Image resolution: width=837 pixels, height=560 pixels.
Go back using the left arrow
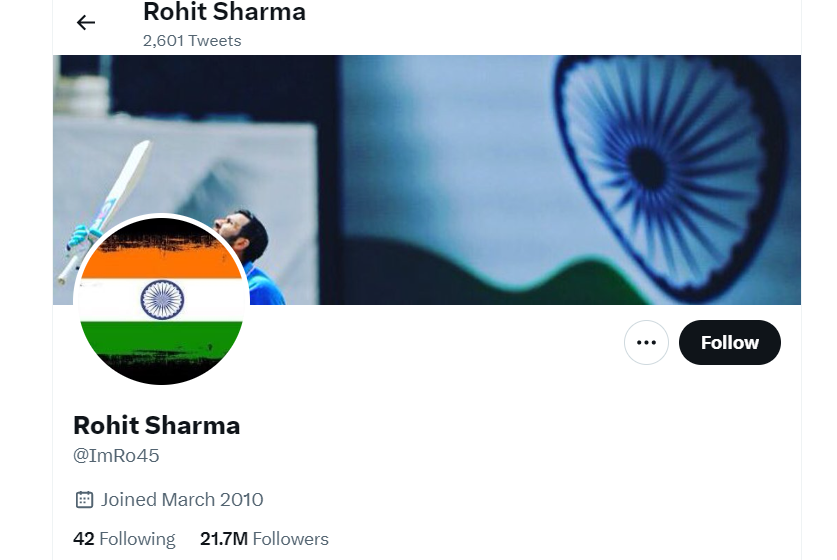(85, 22)
